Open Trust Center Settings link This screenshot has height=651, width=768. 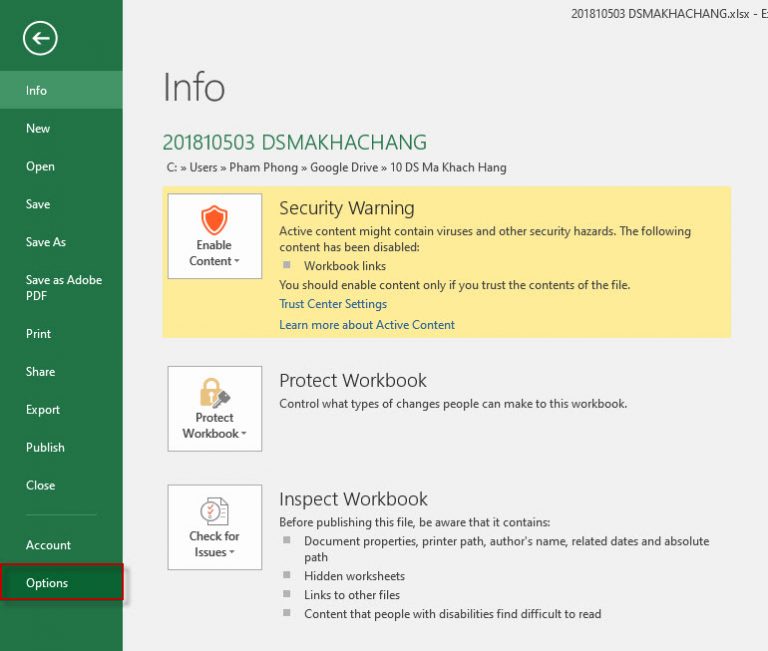tap(333, 304)
